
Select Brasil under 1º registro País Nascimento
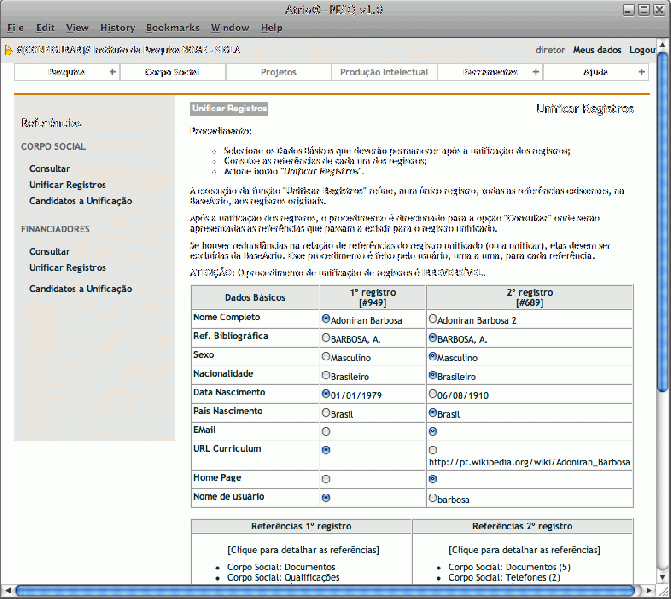326,412
